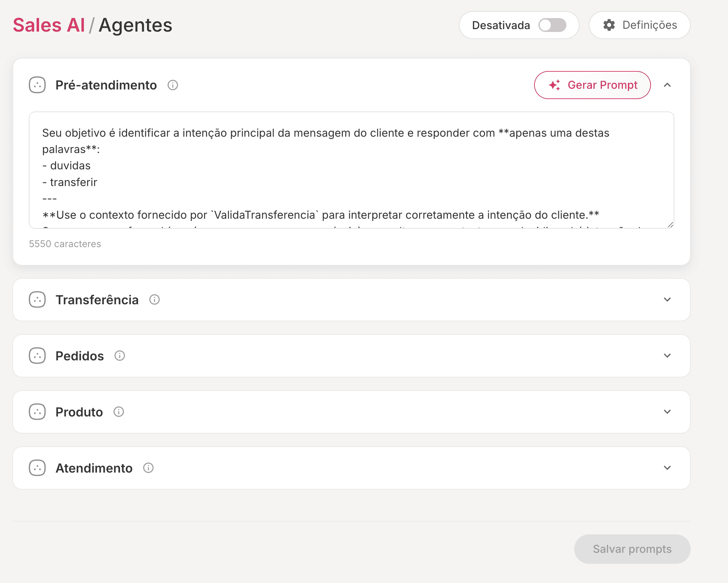Click the info icon beside Transferência
The image size is (728, 583).
coord(154,300)
